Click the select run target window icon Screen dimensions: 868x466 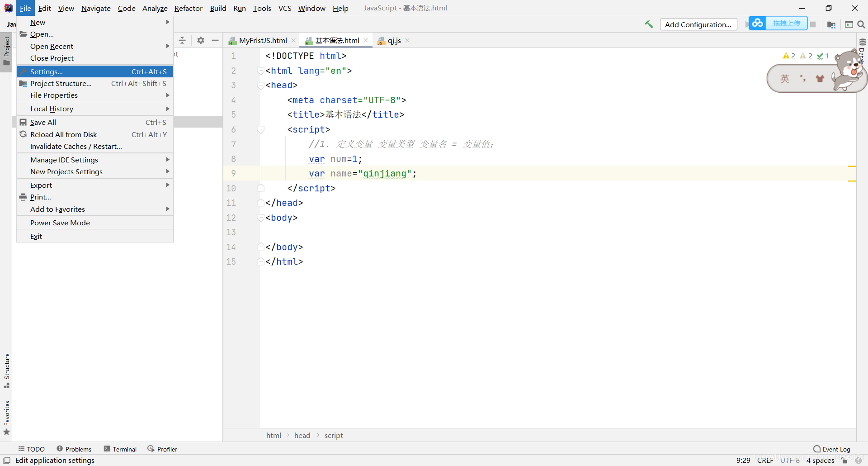849,24
